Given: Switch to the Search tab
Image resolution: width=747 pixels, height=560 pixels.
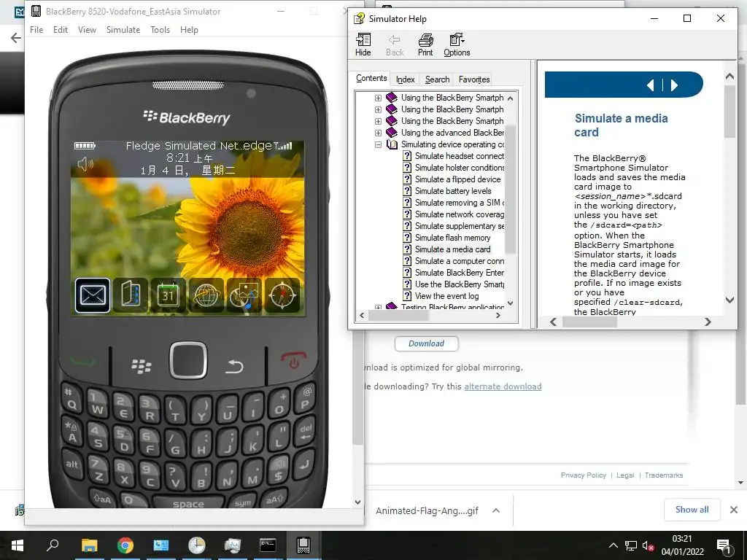Looking at the screenshot, I should [438, 79].
